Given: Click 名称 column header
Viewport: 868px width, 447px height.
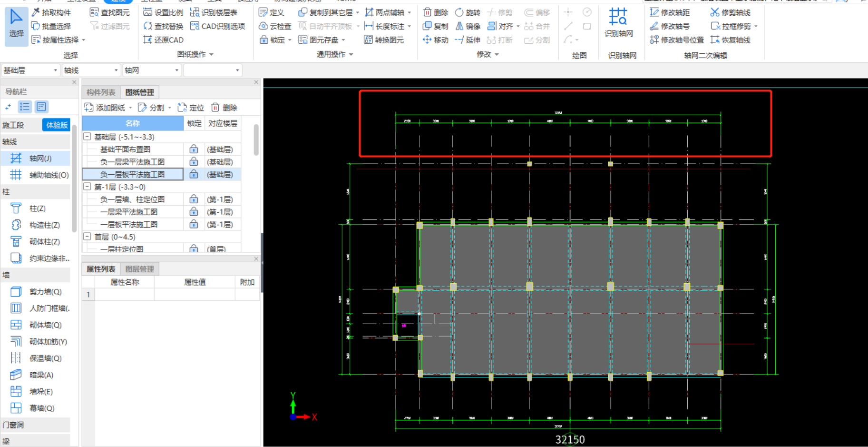Looking at the screenshot, I should [133, 123].
